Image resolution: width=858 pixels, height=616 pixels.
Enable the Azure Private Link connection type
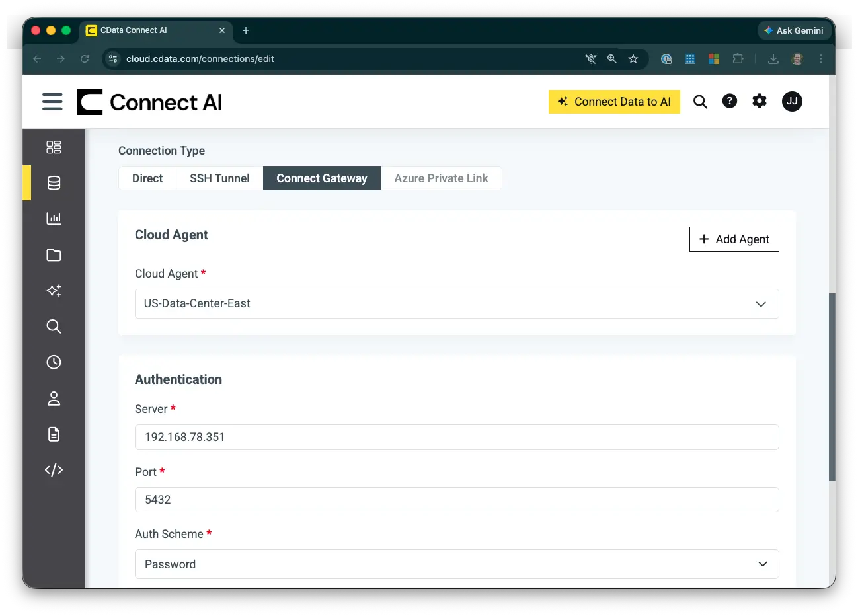(442, 178)
